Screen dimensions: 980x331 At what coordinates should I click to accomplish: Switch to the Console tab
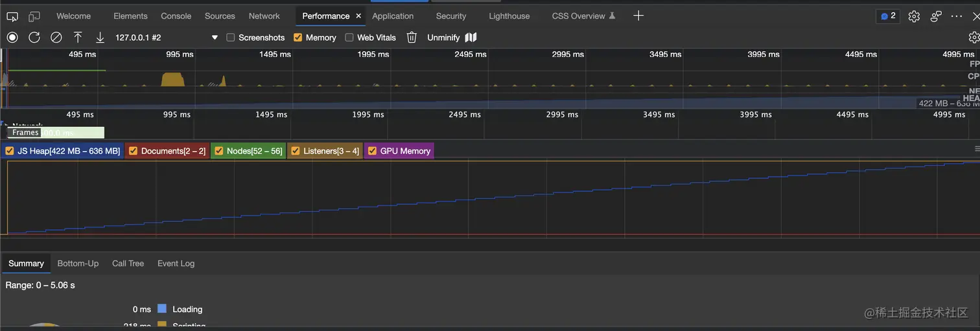[176, 16]
